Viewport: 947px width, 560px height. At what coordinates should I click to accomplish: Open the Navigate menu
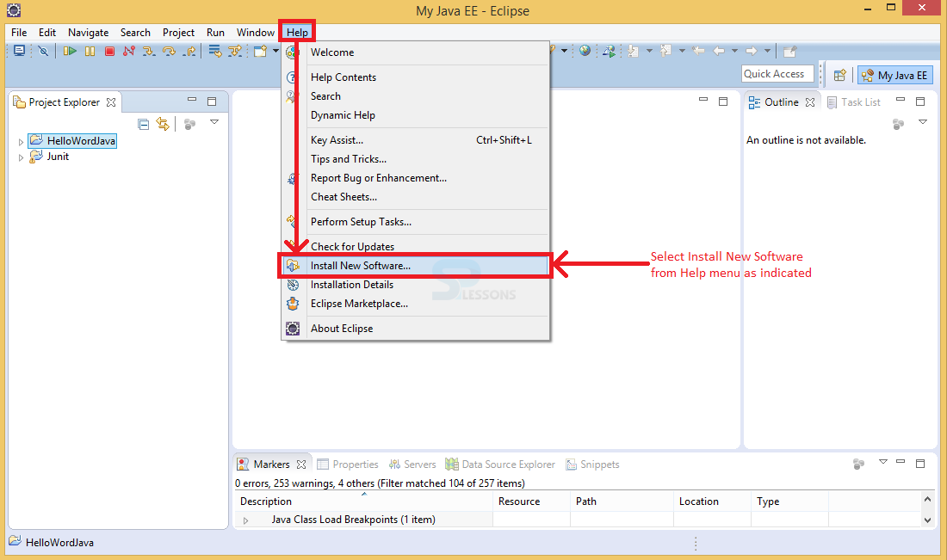pyautogui.click(x=88, y=33)
